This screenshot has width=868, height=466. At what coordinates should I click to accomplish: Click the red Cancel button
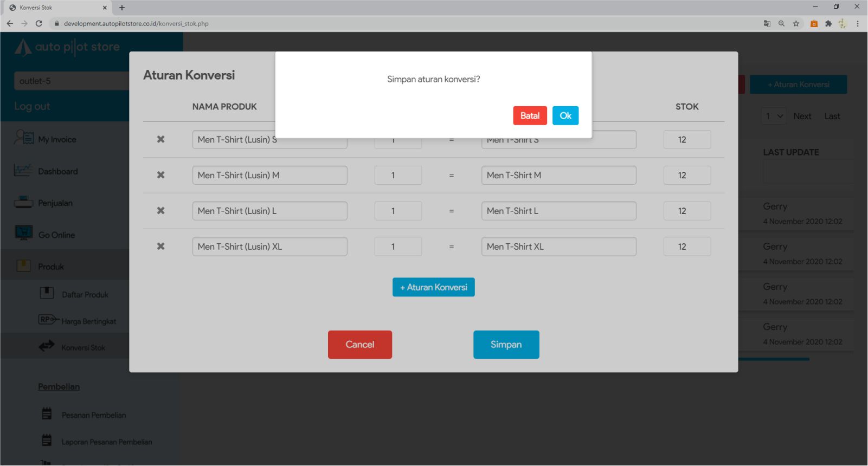[359, 345]
